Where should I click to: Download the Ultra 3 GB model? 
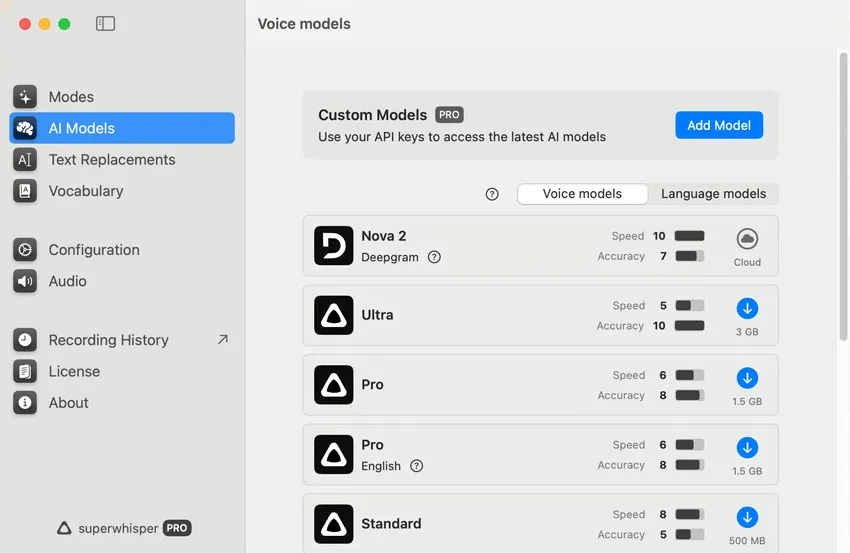[x=747, y=308]
